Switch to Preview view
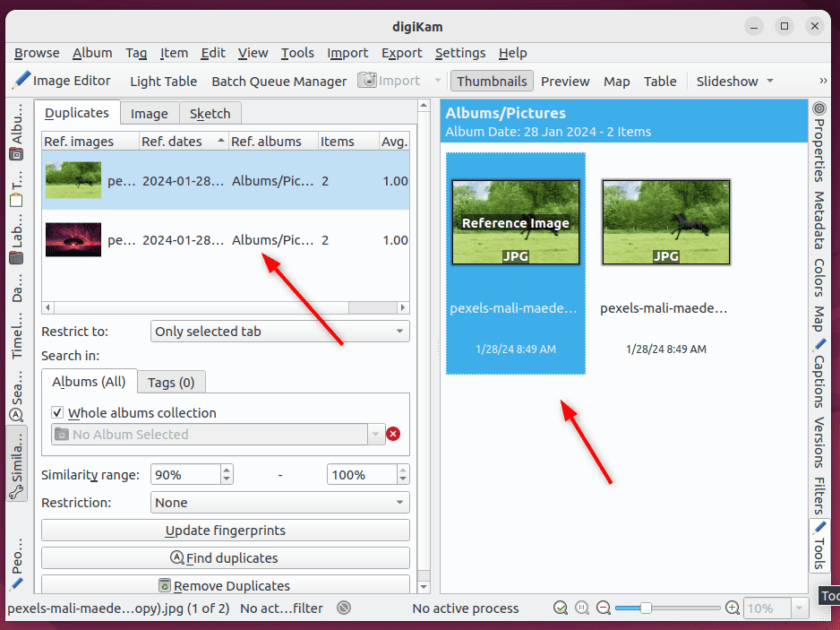The height and width of the screenshot is (630, 840). (565, 81)
